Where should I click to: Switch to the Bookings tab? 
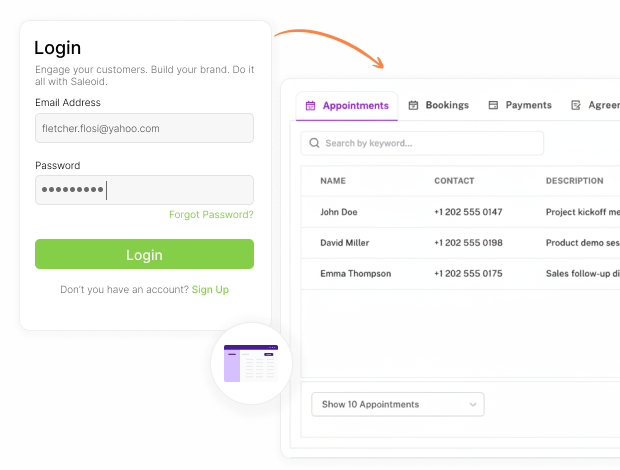tap(439, 105)
